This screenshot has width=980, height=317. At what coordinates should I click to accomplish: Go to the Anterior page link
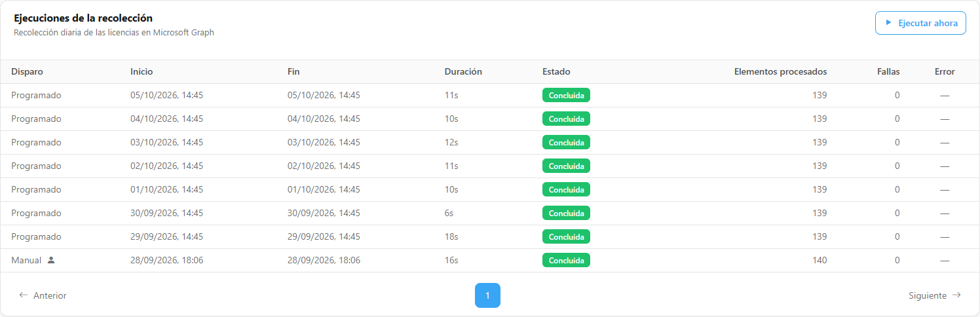[43, 295]
